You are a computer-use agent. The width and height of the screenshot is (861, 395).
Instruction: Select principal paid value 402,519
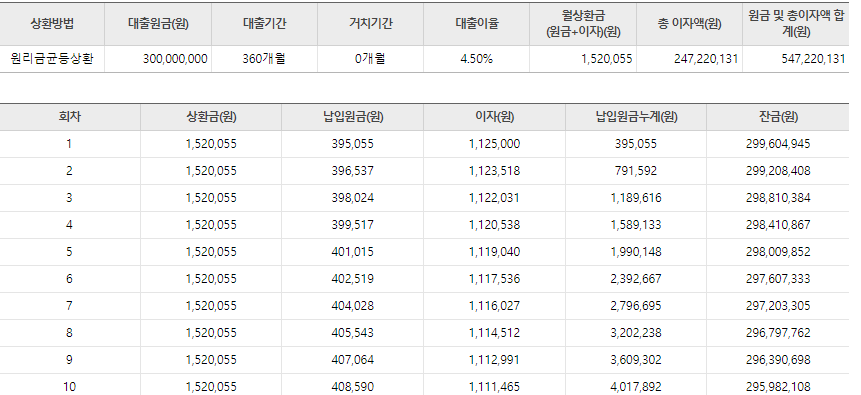[353, 279]
